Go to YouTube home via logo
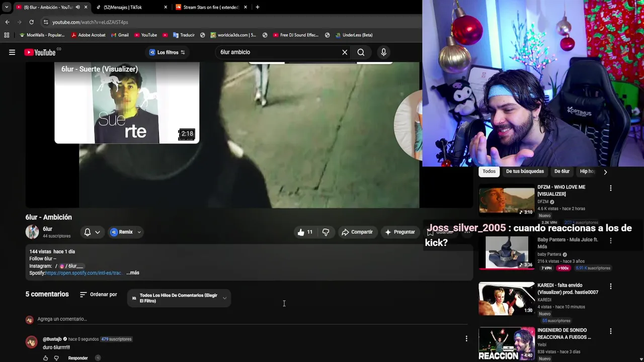Image resolution: width=644 pixels, height=362 pixels. pyautogui.click(x=40, y=52)
